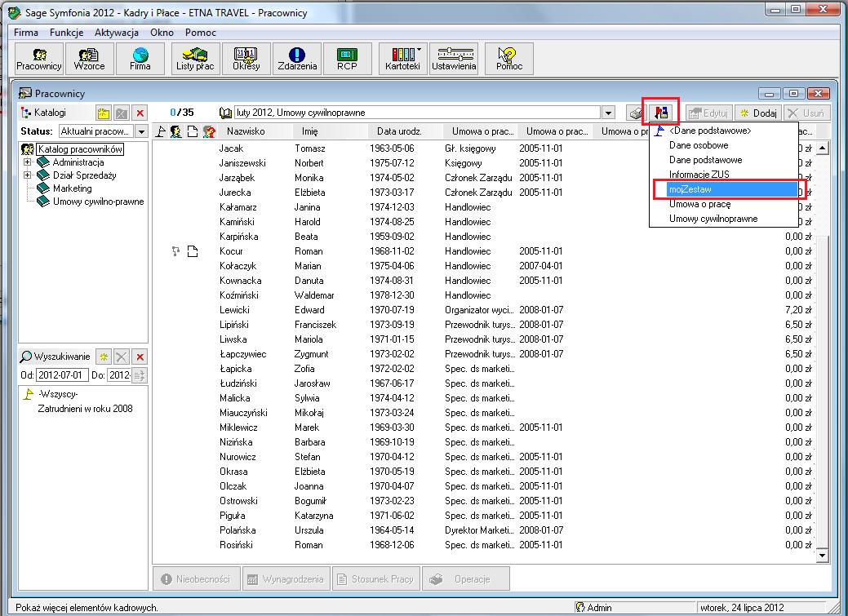Choose Dane osobowe from the column set list
Viewport: 848px width, 616px height.
pyautogui.click(x=725, y=145)
